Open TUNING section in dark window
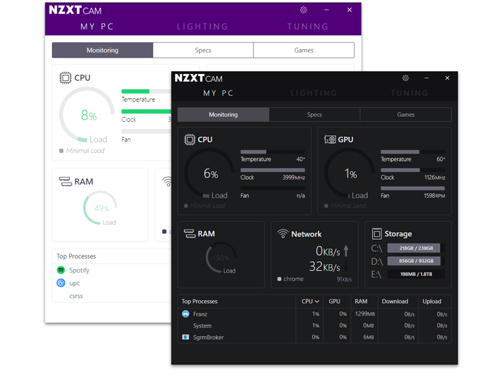 coord(409,93)
